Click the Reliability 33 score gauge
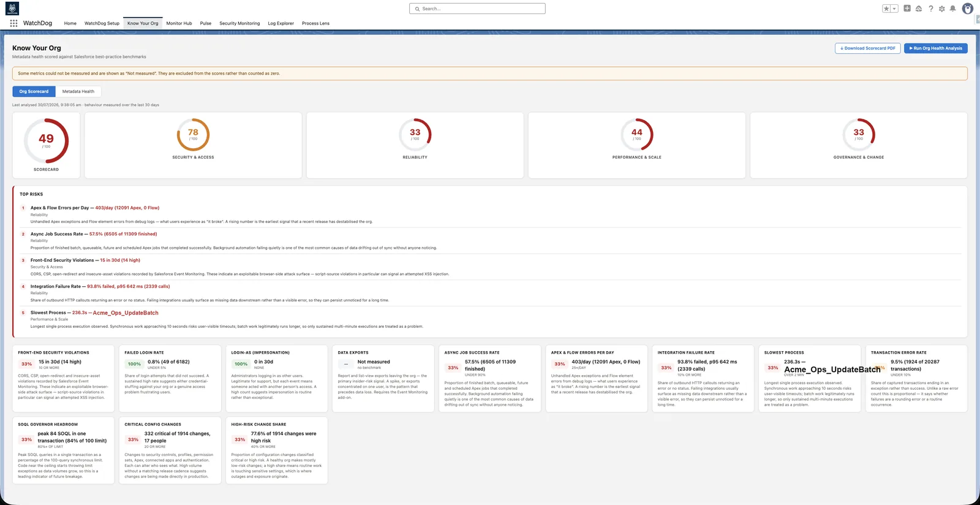The height and width of the screenshot is (505, 980). [x=415, y=135]
